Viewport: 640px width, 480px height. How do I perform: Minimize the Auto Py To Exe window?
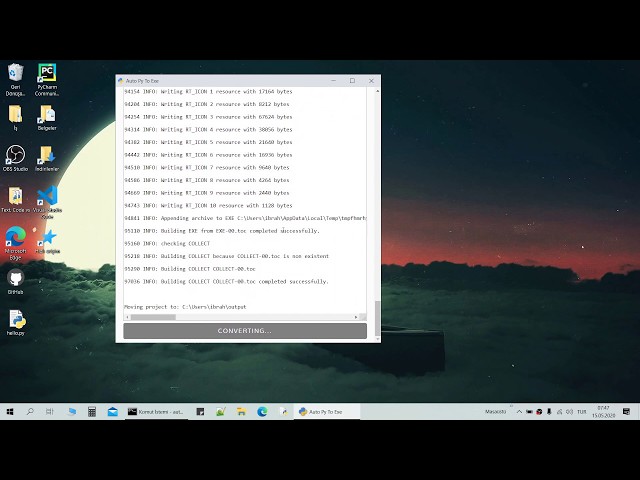333,80
